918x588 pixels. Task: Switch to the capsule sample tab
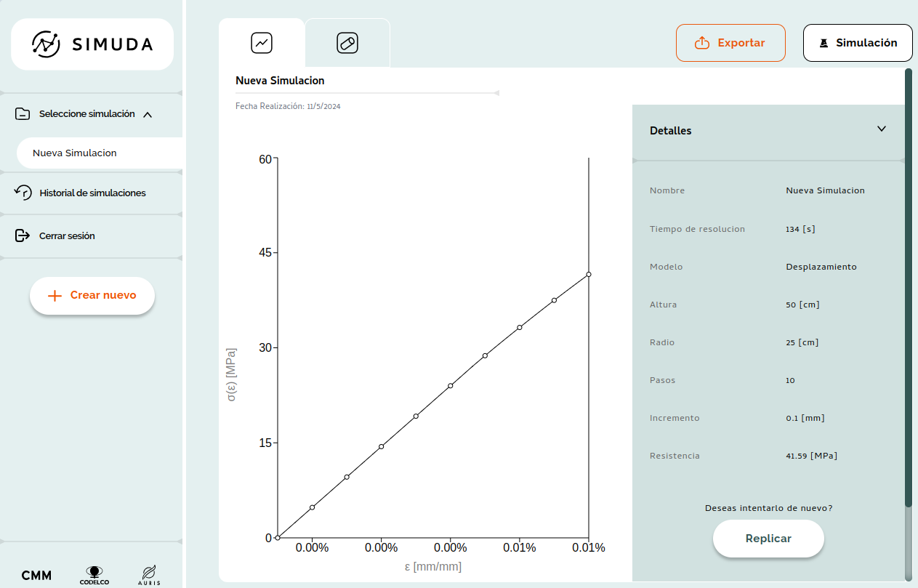(x=347, y=43)
